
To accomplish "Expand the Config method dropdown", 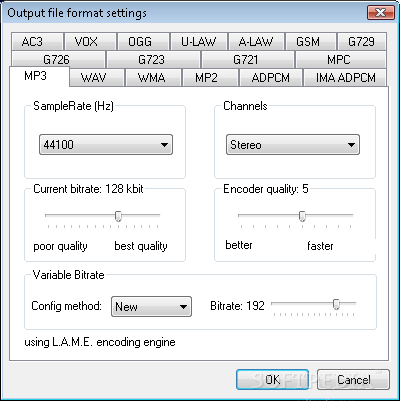I will pos(151,306).
